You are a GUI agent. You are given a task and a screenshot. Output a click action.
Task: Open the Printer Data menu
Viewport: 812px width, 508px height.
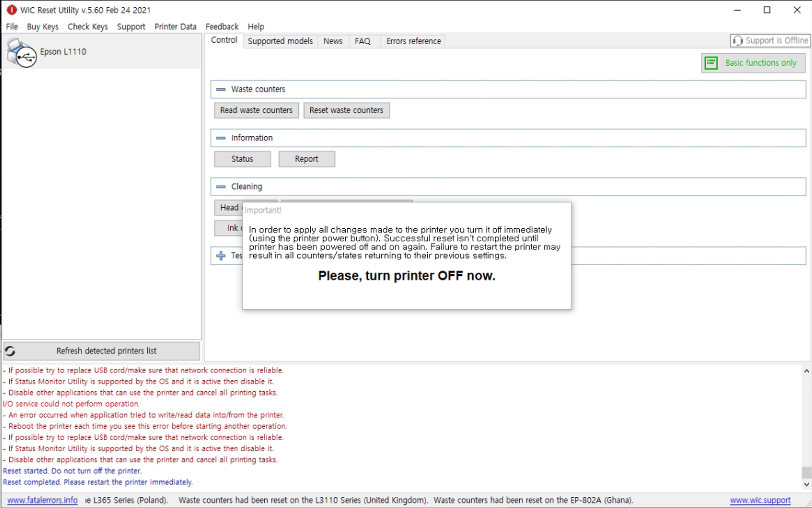pyautogui.click(x=175, y=26)
